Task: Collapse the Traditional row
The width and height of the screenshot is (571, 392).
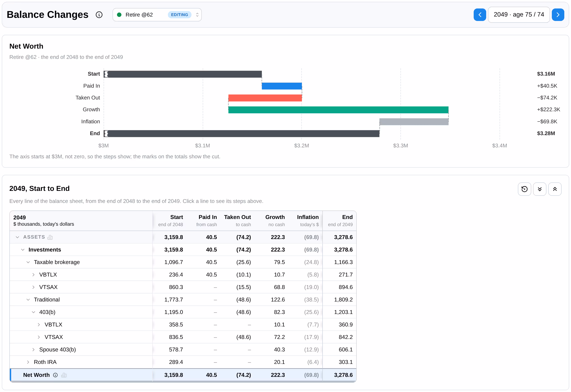Action: pos(28,299)
